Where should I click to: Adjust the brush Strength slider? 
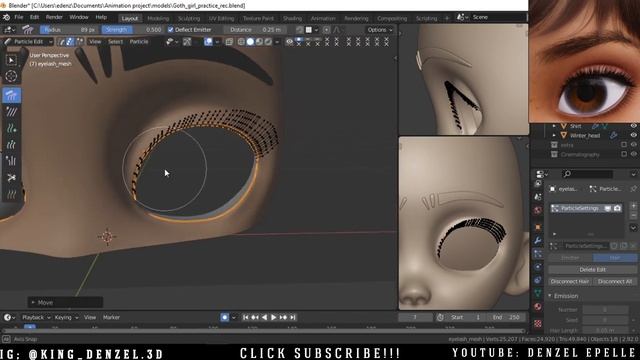(x=133, y=30)
